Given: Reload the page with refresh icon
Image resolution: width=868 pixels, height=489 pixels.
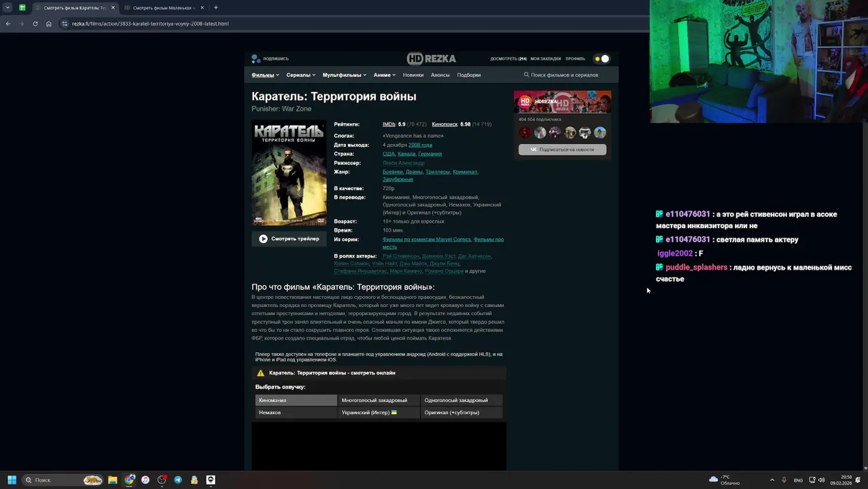Looking at the screenshot, I should click(x=35, y=24).
